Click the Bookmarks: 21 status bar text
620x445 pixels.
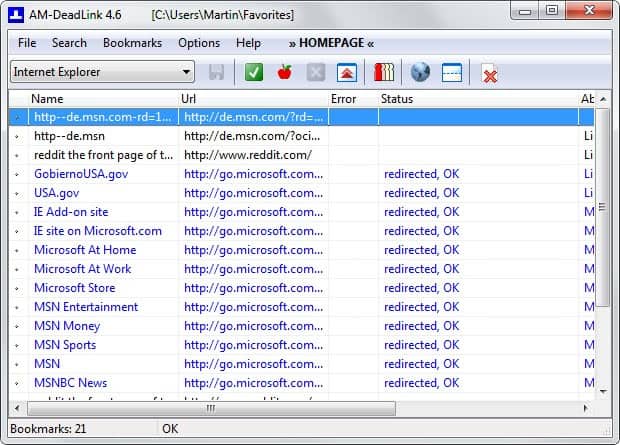click(48, 429)
